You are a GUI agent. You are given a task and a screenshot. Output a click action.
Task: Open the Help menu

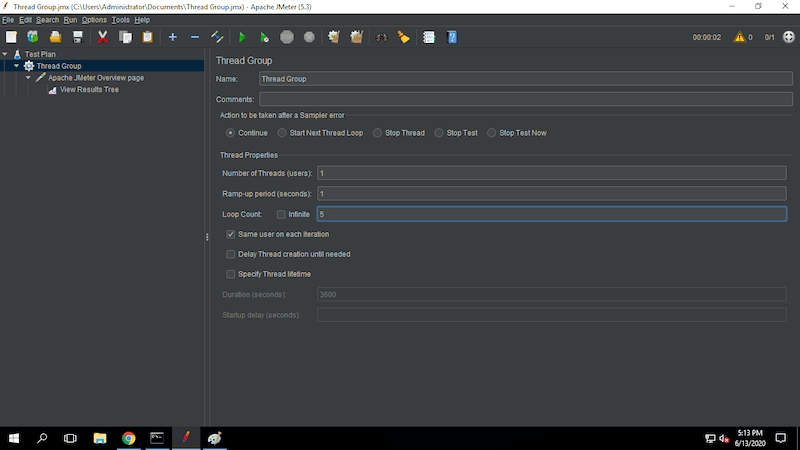142,20
